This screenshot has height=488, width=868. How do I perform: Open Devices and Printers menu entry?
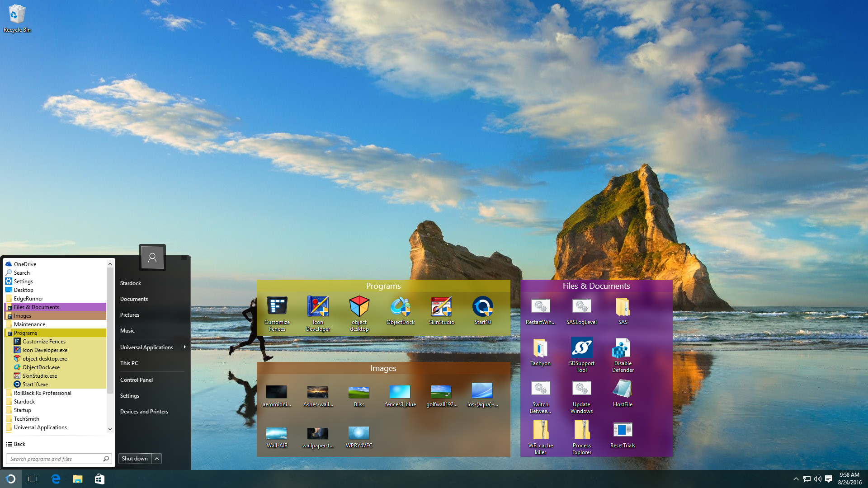click(x=144, y=412)
